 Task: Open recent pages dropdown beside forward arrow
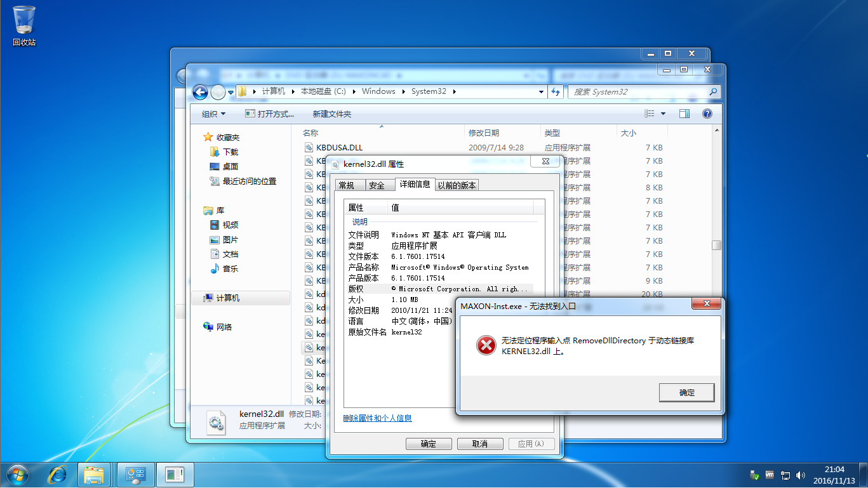tap(231, 92)
